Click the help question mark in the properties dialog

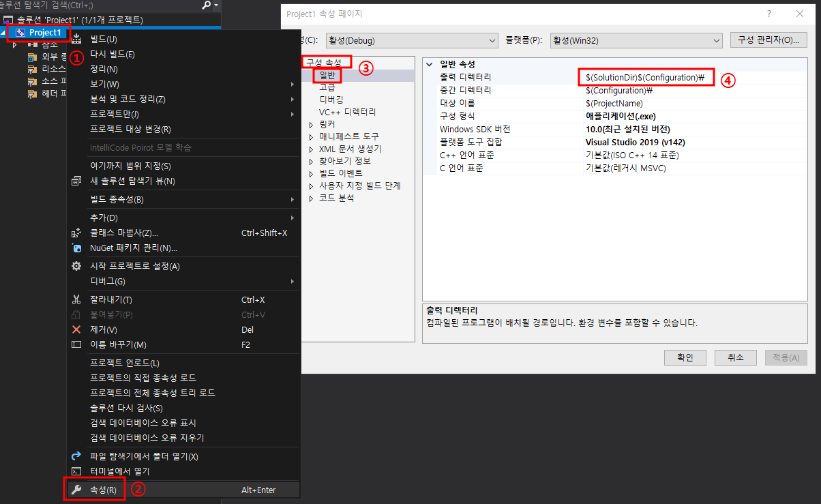[769, 14]
